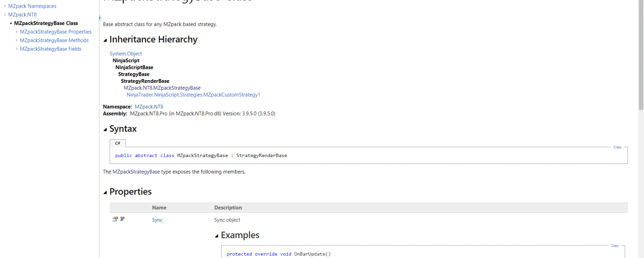
Task: Collapse arrow beside MZpackStrategyBase Class
Action: point(11,23)
